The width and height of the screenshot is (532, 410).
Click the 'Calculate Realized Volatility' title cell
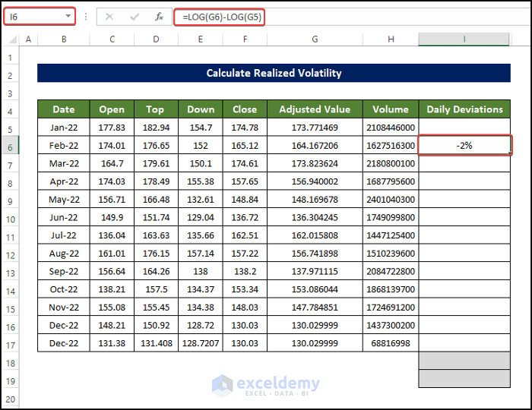274,73
